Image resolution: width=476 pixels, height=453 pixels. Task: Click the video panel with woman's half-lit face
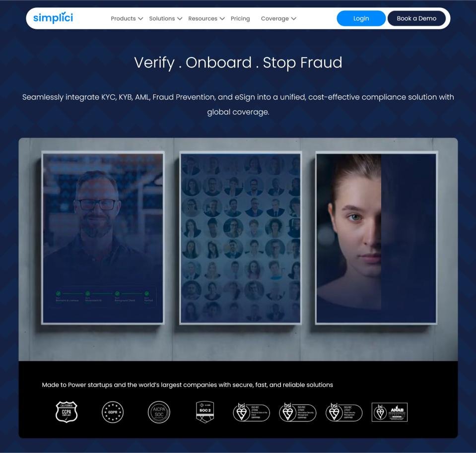point(376,237)
